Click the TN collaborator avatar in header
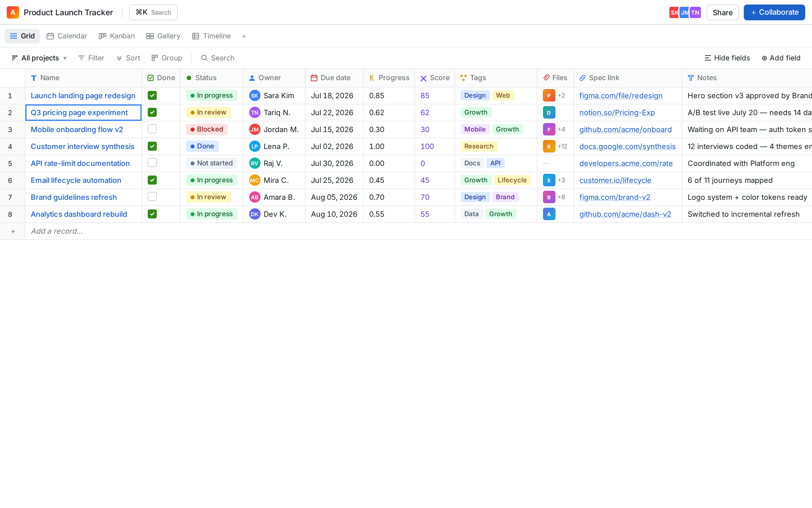Screen dimensions: 812x508 click(x=695, y=12)
